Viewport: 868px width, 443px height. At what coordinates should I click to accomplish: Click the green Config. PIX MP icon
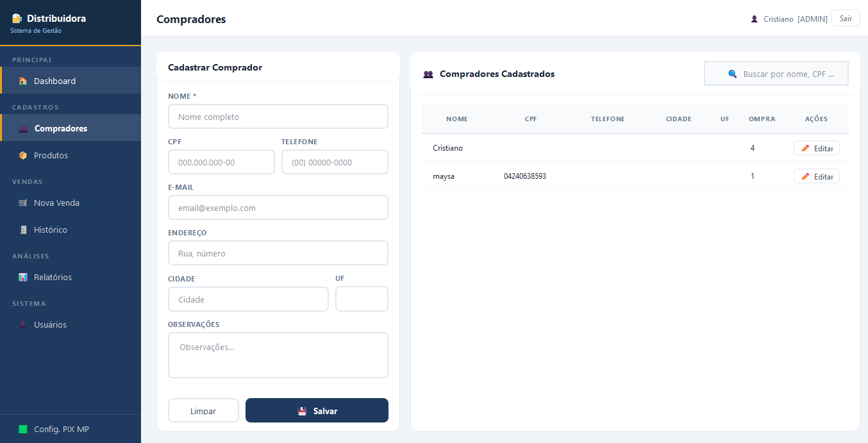click(23, 429)
